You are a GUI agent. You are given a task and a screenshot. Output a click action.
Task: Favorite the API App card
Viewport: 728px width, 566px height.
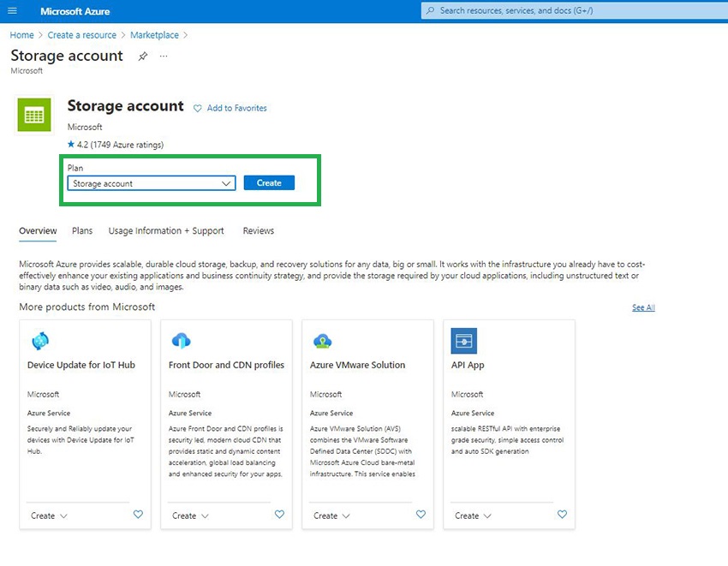pos(562,515)
